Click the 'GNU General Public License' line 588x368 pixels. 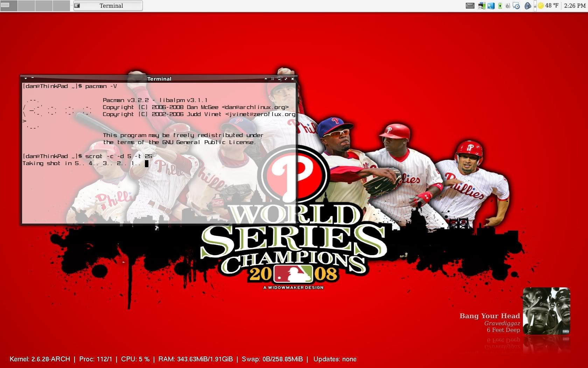pyautogui.click(x=180, y=142)
